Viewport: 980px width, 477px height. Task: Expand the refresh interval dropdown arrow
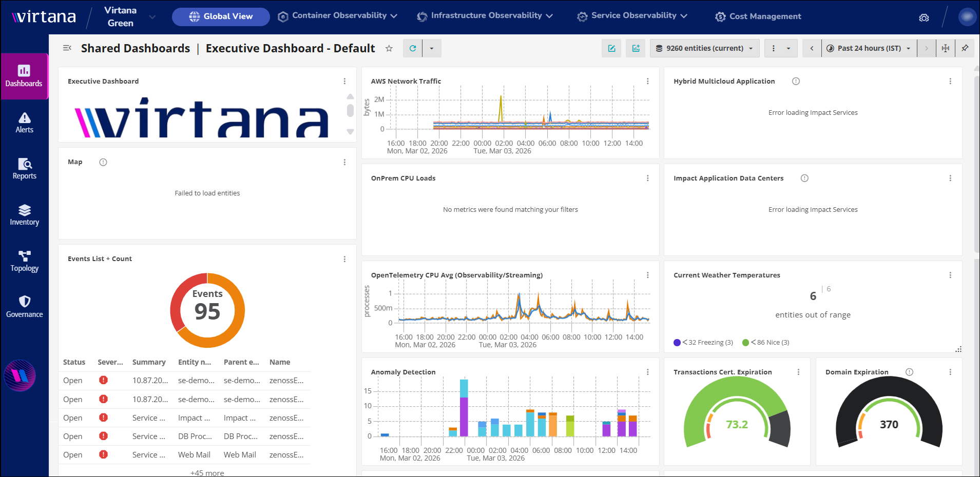point(432,48)
